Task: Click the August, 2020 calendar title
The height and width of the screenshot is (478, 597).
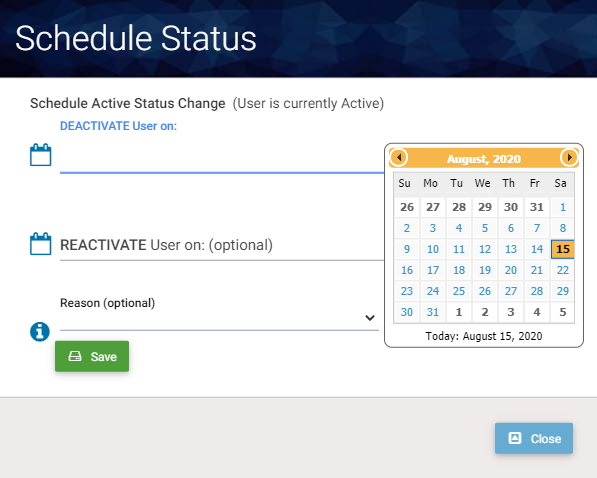Action: pos(484,159)
